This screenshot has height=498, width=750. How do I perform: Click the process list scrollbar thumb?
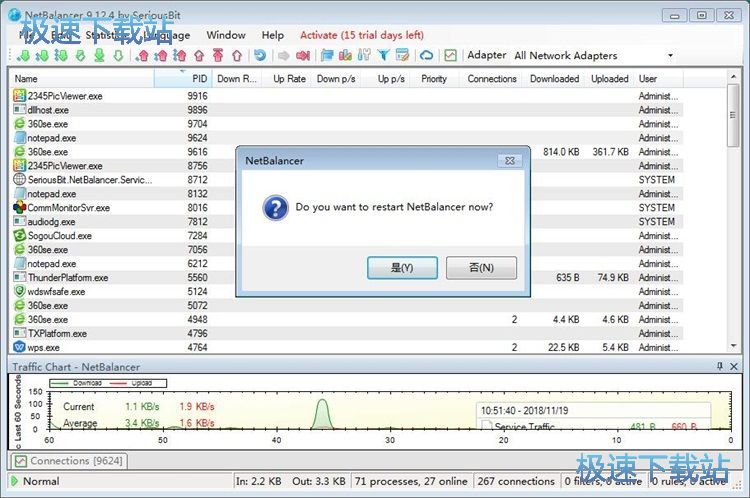tap(733, 115)
